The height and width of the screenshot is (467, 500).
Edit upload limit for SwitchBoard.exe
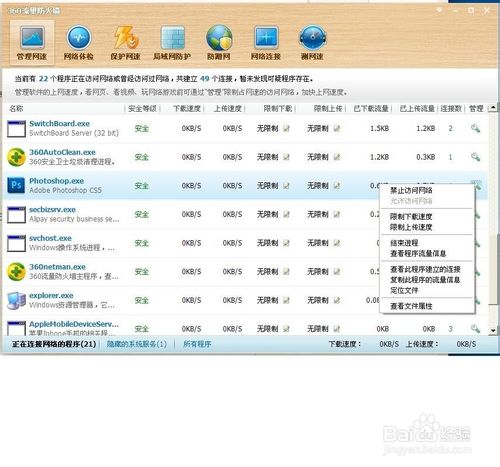pyautogui.click(x=337, y=128)
